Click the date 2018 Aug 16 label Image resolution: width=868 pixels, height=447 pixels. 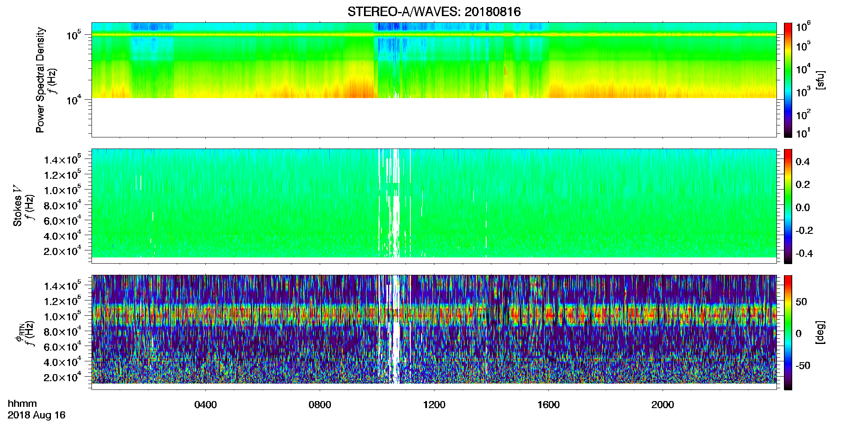(36, 415)
